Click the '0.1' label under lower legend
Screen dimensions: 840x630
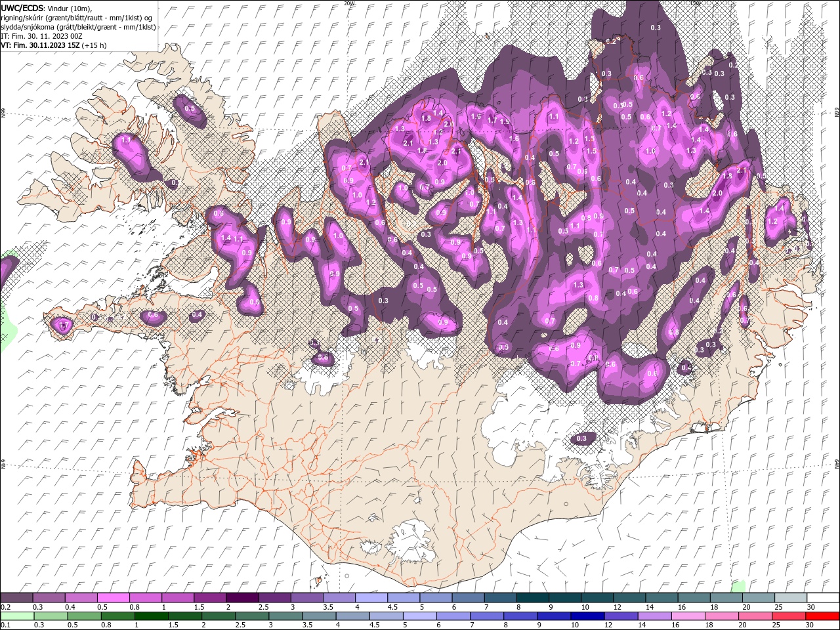click(5, 625)
